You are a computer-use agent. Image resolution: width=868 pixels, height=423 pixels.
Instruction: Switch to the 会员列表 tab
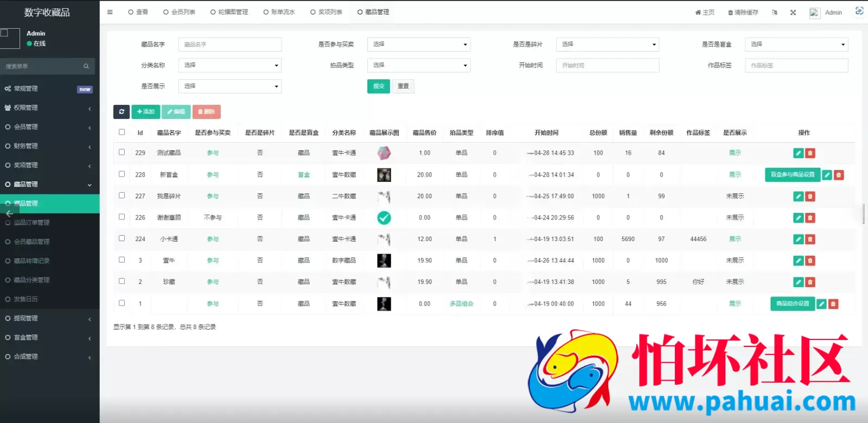pos(179,12)
